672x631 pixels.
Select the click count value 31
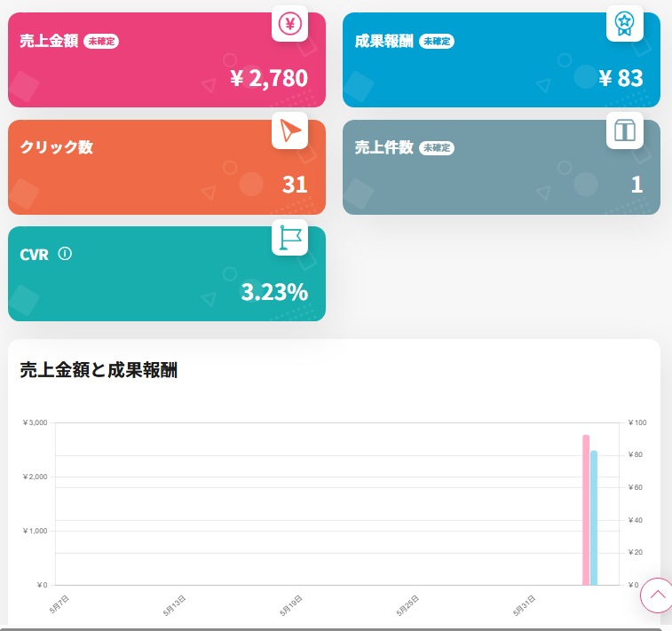tap(295, 185)
